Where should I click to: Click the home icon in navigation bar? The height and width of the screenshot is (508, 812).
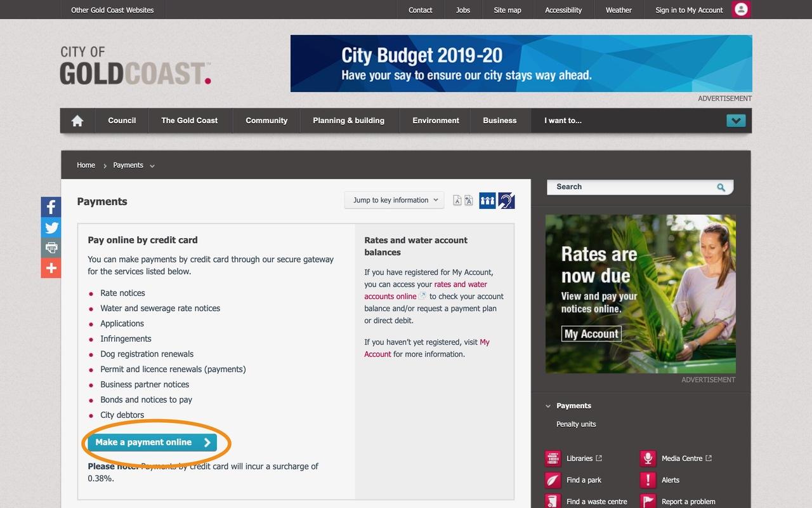77,121
